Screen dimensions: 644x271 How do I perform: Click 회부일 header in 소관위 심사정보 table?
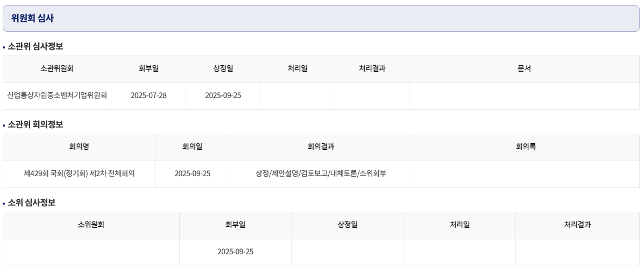(x=148, y=69)
